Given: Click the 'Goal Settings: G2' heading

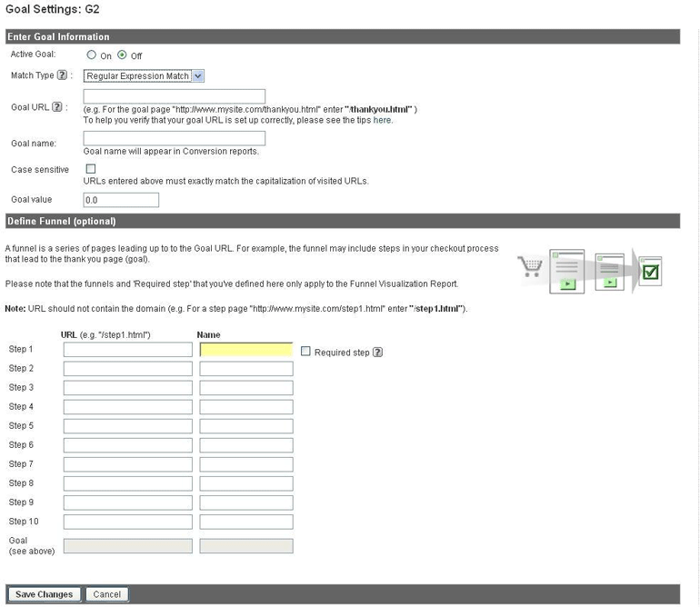Looking at the screenshot, I should click(53, 9).
